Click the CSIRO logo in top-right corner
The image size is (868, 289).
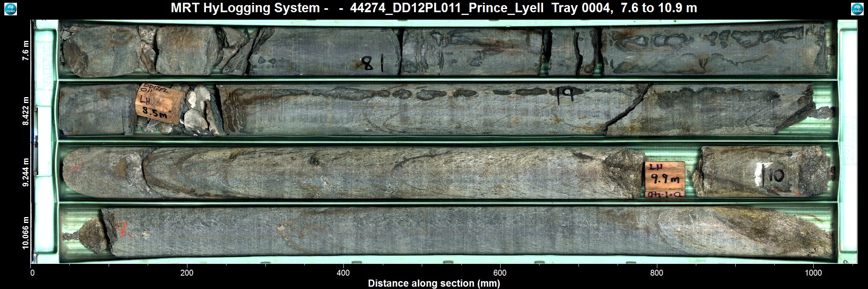857,9
